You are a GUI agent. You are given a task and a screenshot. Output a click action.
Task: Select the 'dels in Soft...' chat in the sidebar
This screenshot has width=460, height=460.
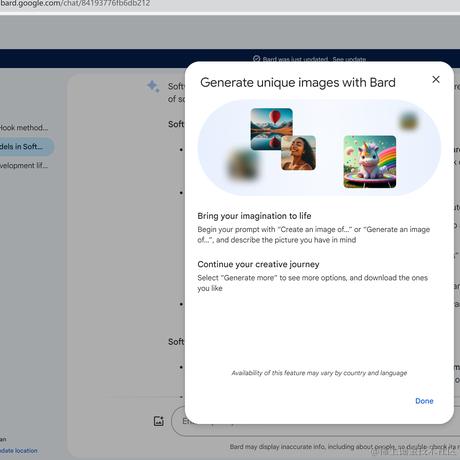[x=26, y=147]
